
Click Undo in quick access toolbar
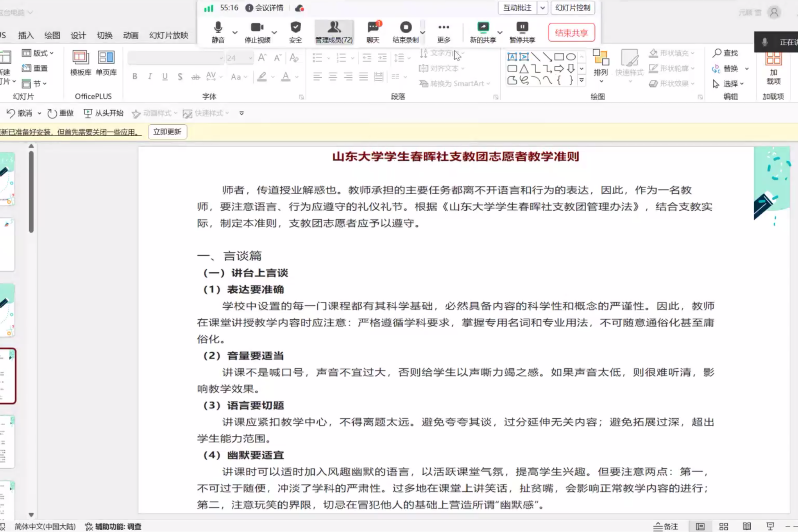(x=19, y=113)
